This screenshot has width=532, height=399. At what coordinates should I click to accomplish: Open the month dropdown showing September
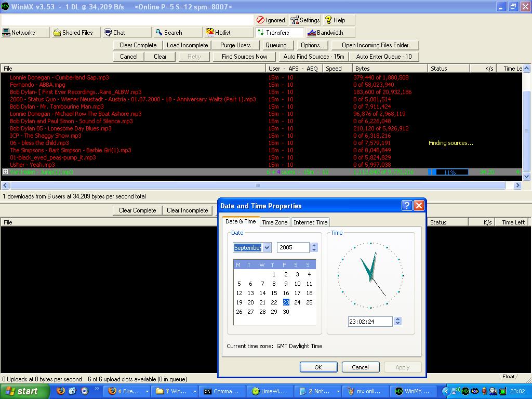[x=267, y=248]
